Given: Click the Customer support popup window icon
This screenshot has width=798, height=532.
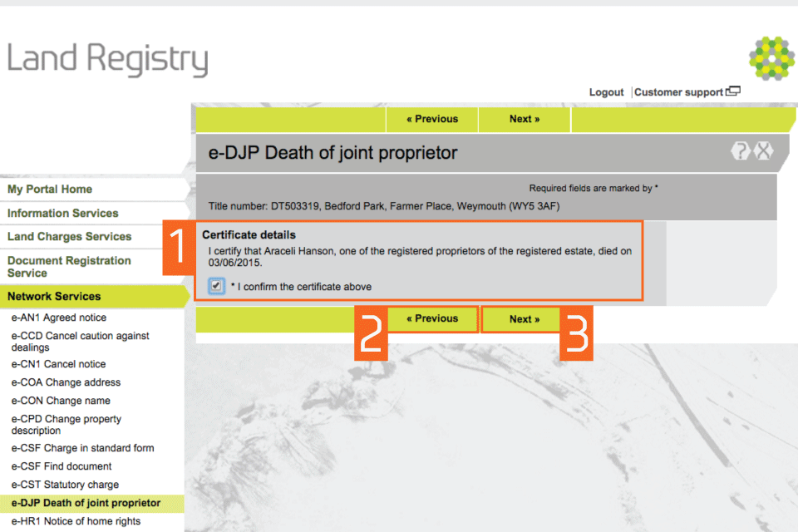Looking at the screenshot, I should (x=733, y=92).
